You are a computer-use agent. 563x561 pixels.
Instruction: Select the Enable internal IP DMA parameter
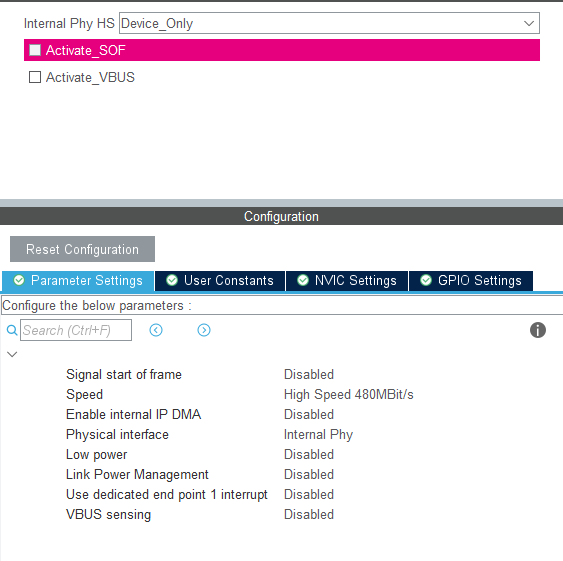click(134, 414)
